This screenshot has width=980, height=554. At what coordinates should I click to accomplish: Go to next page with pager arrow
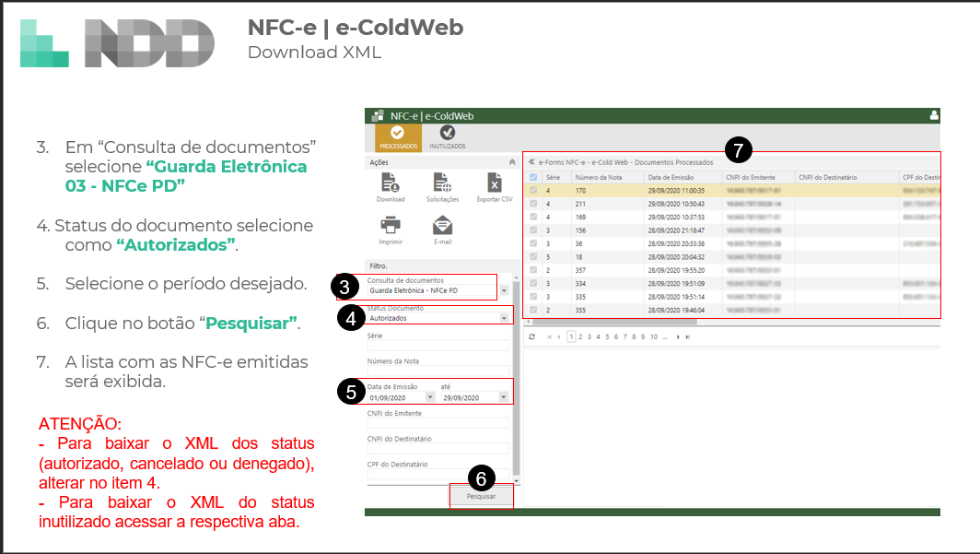[x=678, y=337]
